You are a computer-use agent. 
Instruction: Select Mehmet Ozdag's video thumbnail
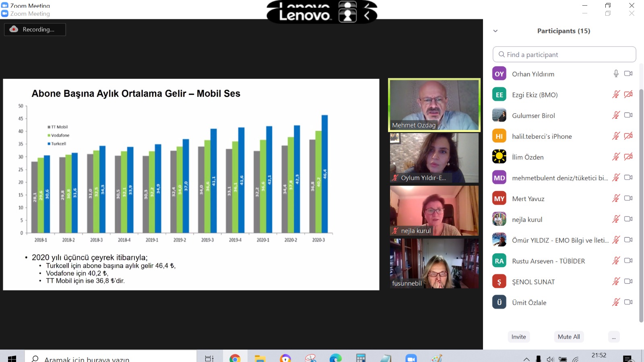pyautogui.click(x=434, y=105)
